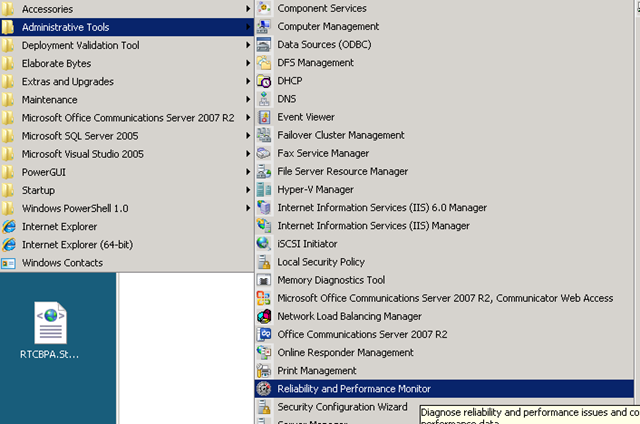Expand the Microsoft SQL Server 2005 arrow

click(x=248, y=135)
